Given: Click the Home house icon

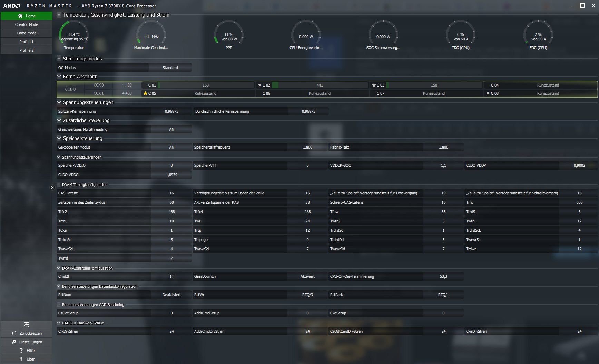Looking at the screenshot, I should pyautogui.click(x=20, y=16).
